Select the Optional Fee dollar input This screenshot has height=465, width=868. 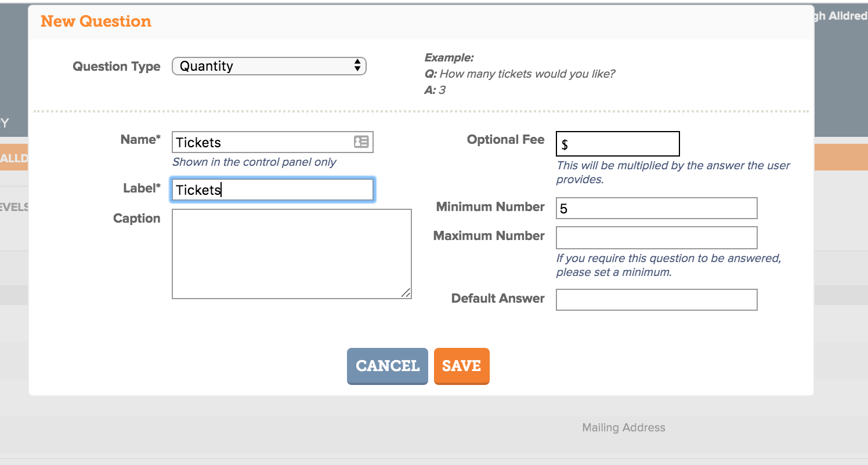(618, 144)
